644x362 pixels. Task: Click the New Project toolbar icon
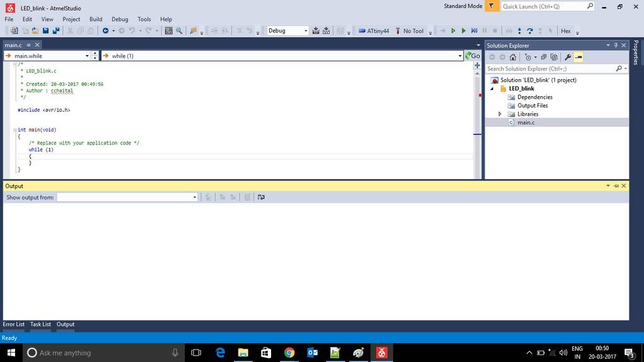(14, 31)
